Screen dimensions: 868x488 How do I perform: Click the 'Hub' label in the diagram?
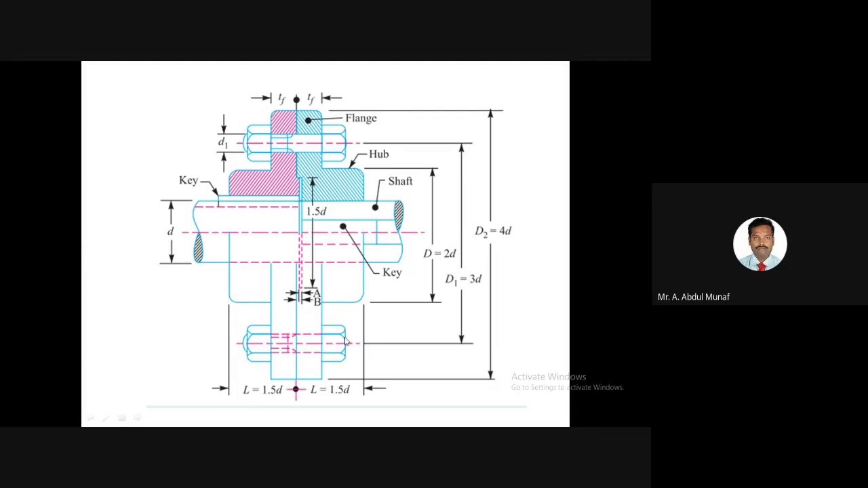coord(378,154)
